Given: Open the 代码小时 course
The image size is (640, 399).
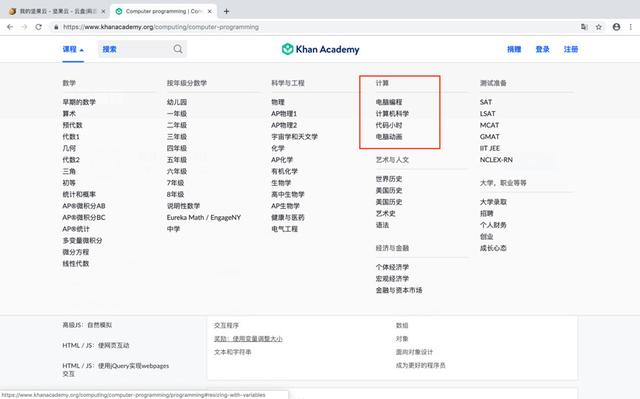Looking at the screenshot, I should [x=389, y=125].
